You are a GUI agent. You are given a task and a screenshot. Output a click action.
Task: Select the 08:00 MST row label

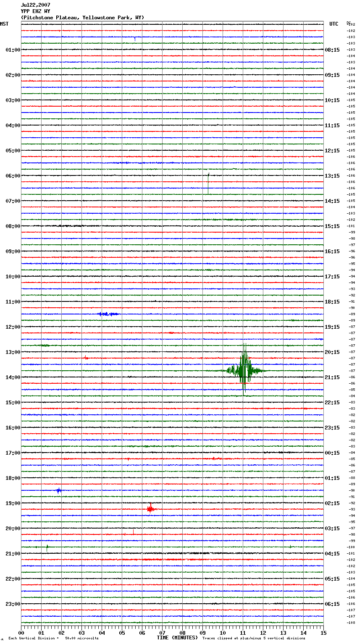click(13, 226)
